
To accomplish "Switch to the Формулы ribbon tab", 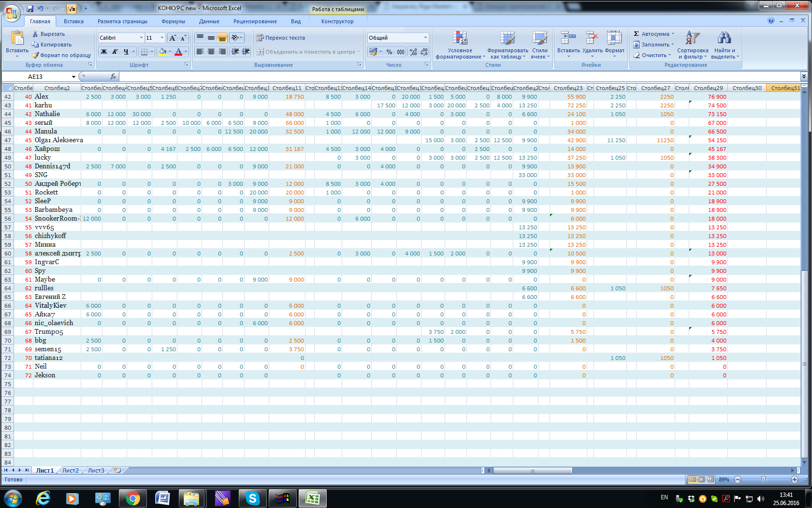I will tap(173, 21).
